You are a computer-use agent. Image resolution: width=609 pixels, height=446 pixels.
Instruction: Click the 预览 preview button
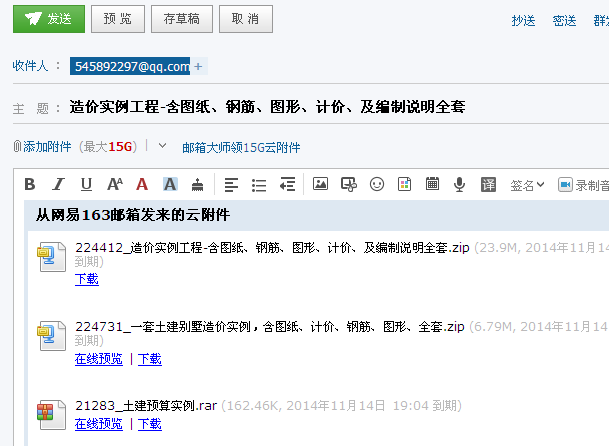118,19
